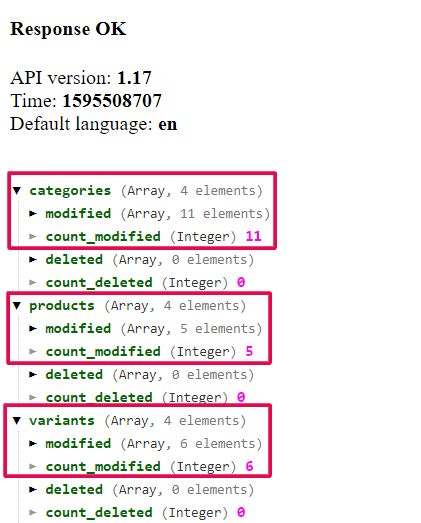
Task: Click count_deleted under products
Action: (x=99, y=398)
